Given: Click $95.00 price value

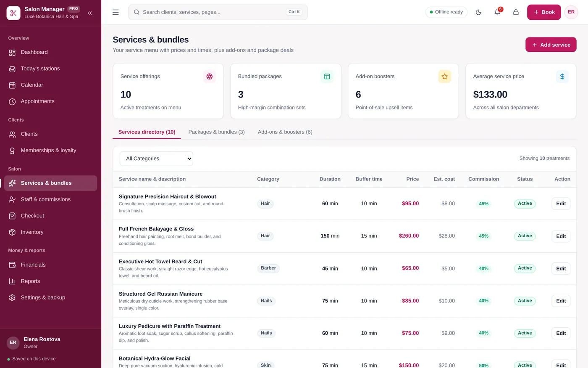Looking at the screenshot, I should click(410, 204).
